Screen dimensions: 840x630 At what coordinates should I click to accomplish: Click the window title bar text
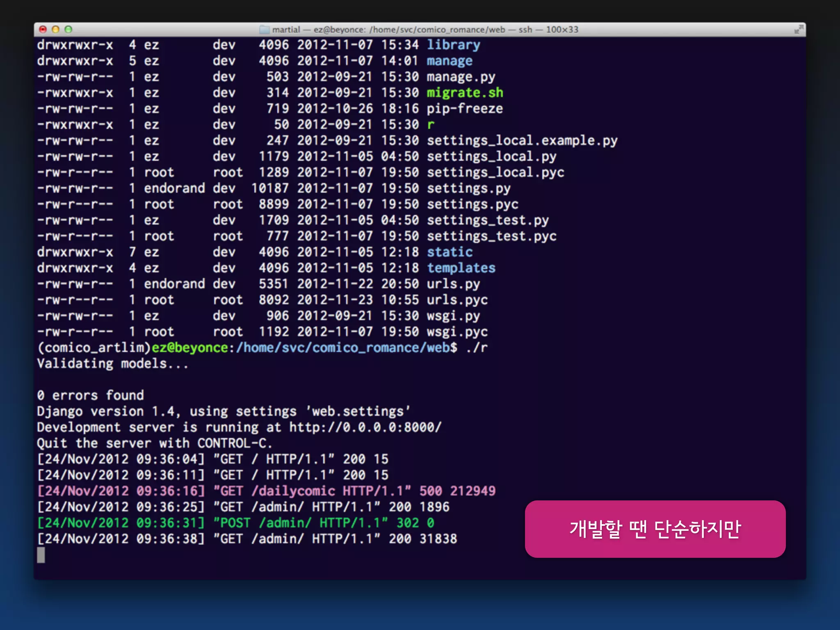[425, 30]
